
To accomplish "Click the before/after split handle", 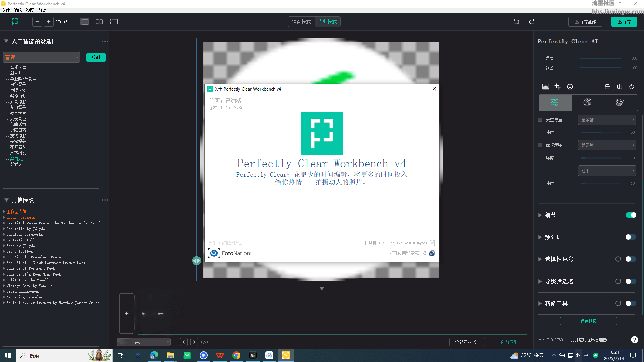I will pos(197,260).
